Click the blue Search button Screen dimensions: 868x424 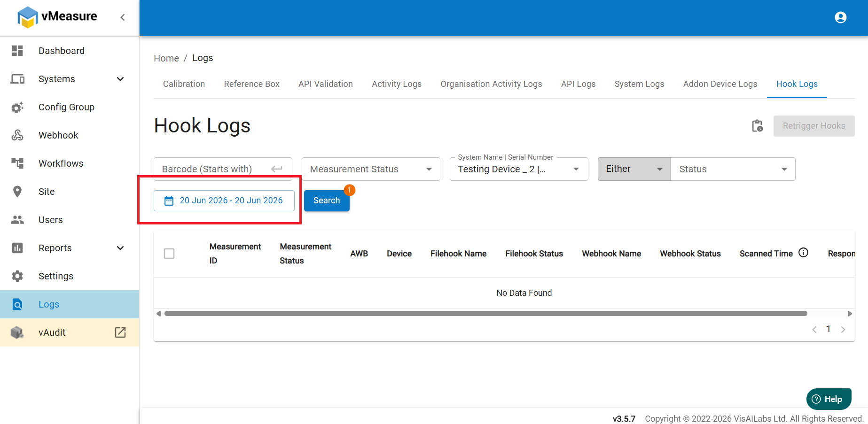coord(327,200)
